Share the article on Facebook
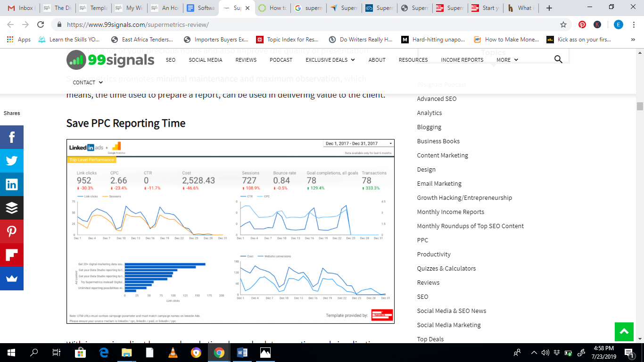This screenshot has width=644, height=362. [x=12, y=137]
